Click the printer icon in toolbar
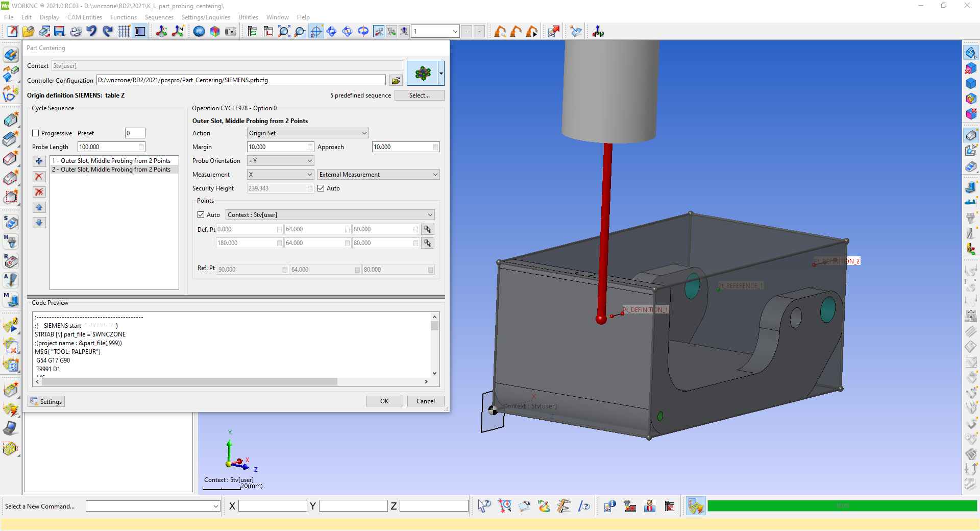 coord(76,32)
